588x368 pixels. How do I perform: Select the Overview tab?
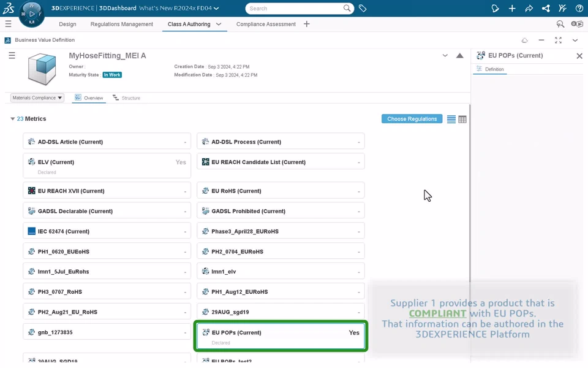click(89, 98)
